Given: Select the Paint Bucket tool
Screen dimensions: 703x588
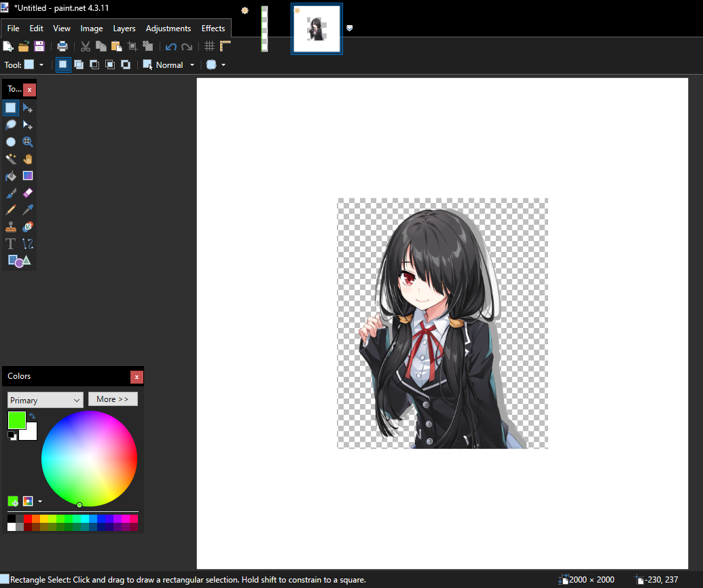Looking at the screenshot, I should click(11, 176).
